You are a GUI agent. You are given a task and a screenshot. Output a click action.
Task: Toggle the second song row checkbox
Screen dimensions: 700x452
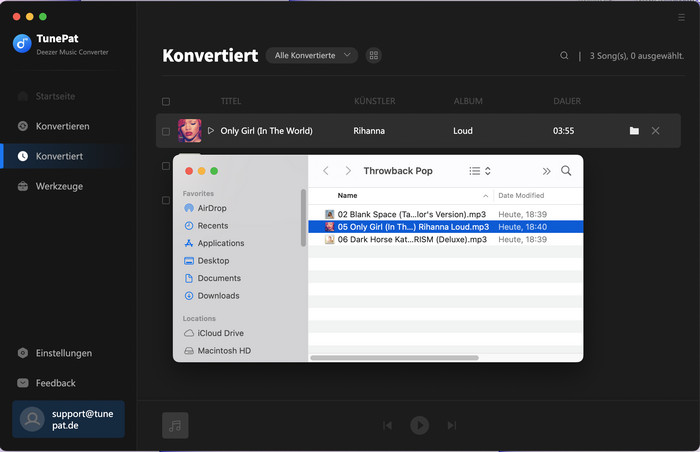point(166,166)
